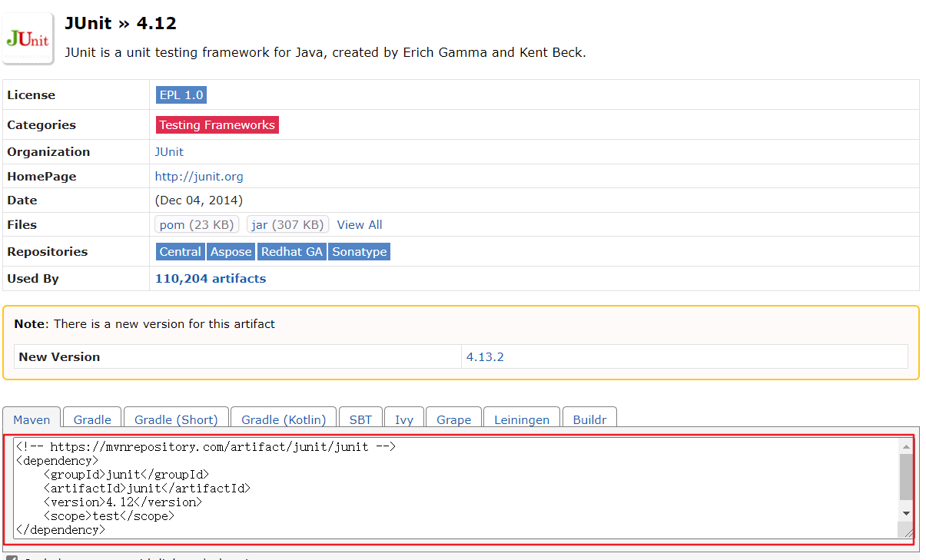Switch to the SBT tab

[360, 419]
